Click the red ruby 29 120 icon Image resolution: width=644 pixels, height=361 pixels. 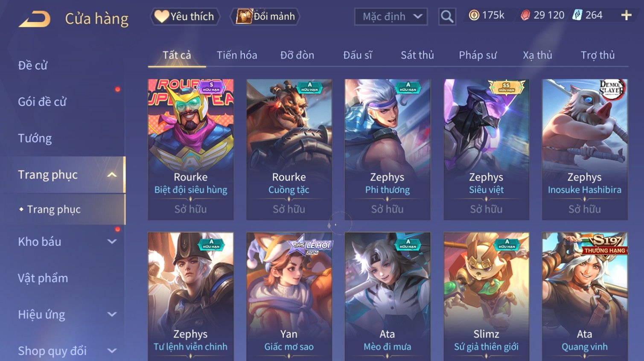(x=525, y=15)
